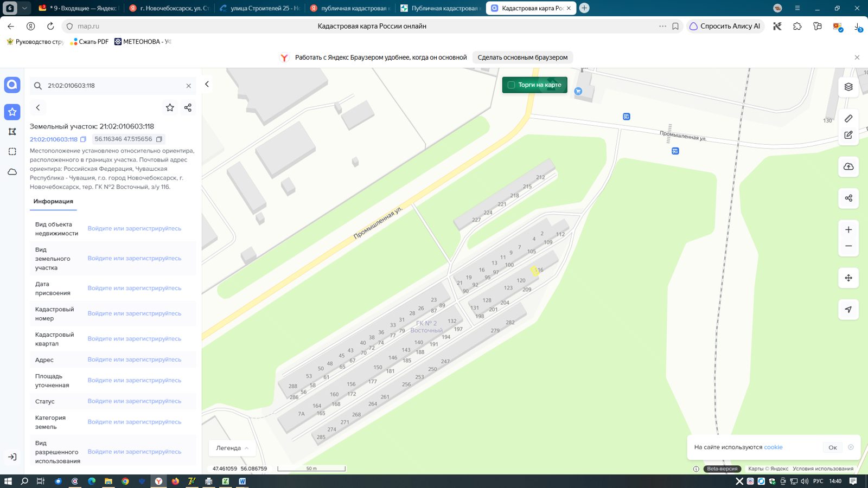Click login link next to 'Статус'

[135, 401]
